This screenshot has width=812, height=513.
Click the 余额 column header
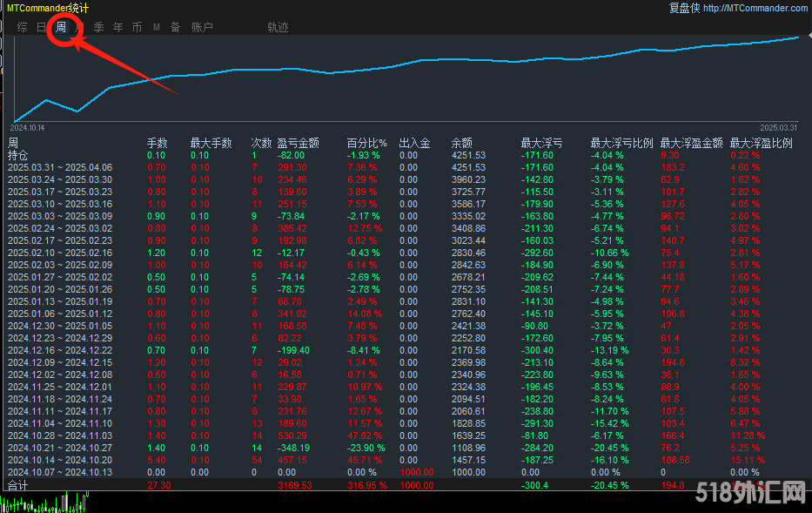(x=461, y=143)
